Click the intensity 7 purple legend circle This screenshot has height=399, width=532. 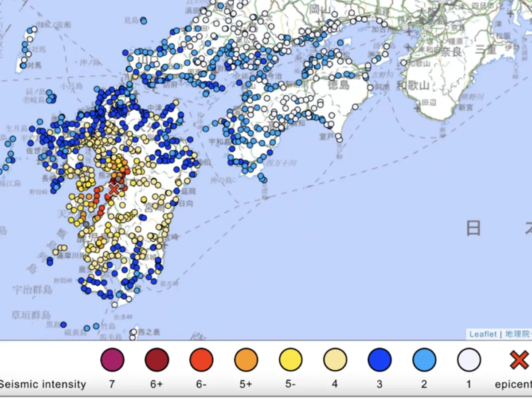[112, 360]
